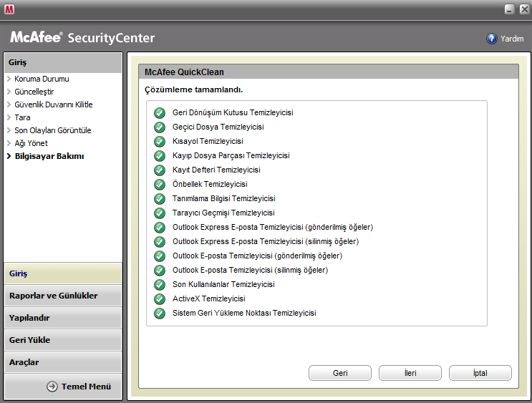Click 'Çözümleme tamamlandı.' status text
Viewport: 532px width, 403px height.
[x=194, y=90]
